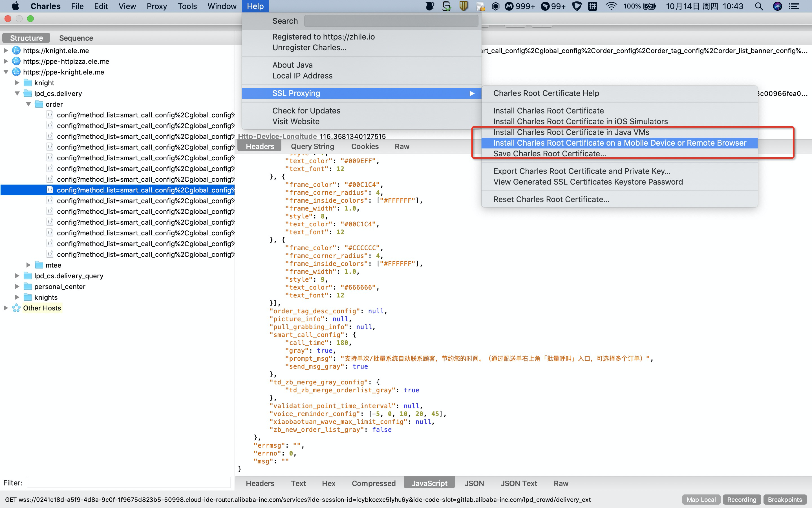Toggle the Breakpoints status button
Image resolution: width=812 pixels, height=508 pixels.
pos(785,500)
